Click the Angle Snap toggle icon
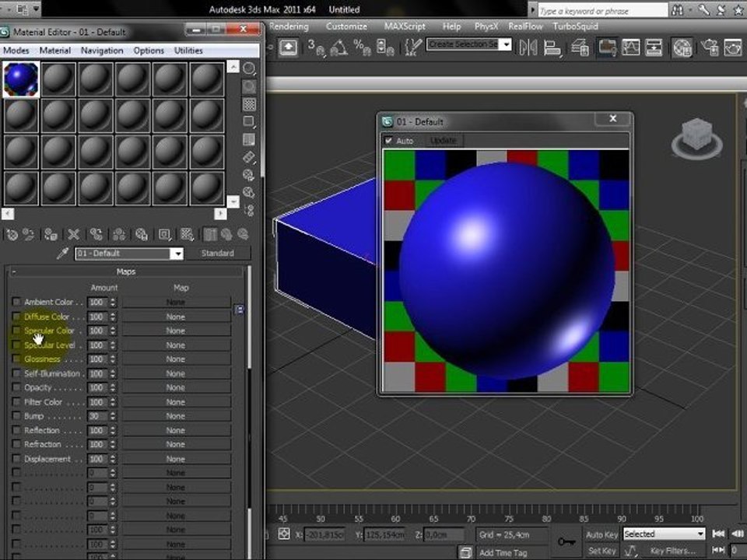This screenshot has height=560, width=747. (339, 47)
